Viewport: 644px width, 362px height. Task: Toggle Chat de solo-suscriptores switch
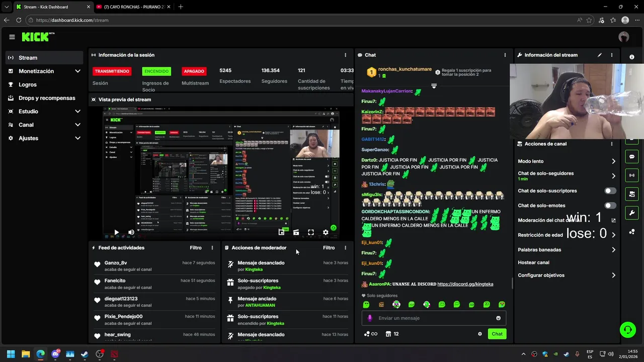[610, 191]
